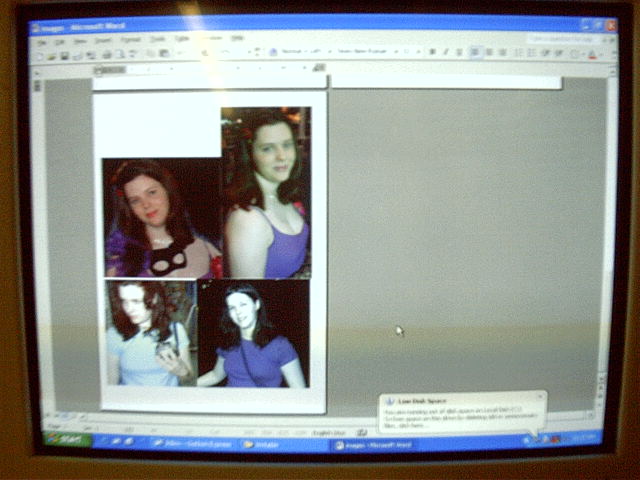Viewport: 640px width, 480px height.
Task: Open the Help menu
Action: point(238,38)
